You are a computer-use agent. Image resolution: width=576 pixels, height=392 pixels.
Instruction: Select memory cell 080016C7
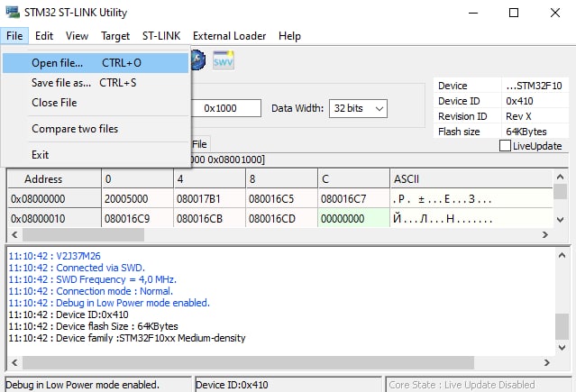tap(353, 199)
